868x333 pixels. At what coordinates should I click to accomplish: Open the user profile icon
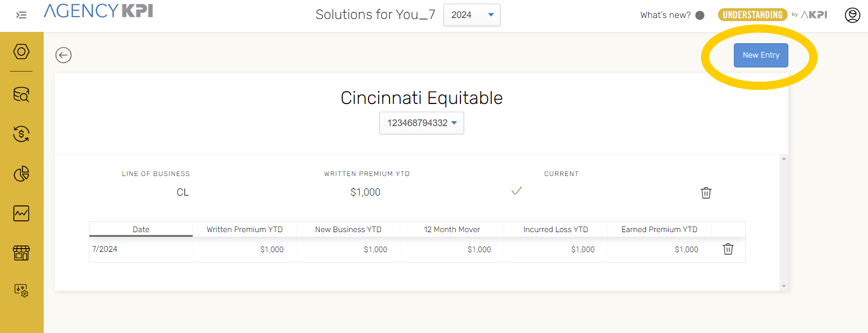tap(852, 15)
